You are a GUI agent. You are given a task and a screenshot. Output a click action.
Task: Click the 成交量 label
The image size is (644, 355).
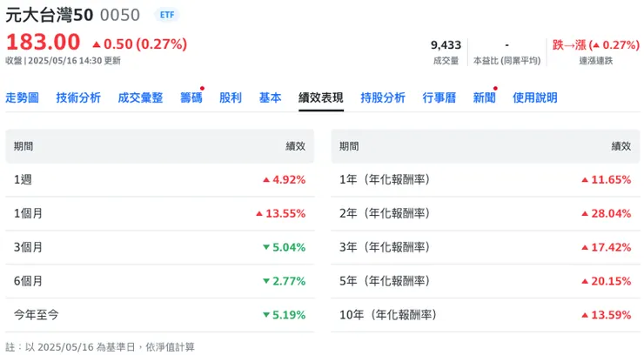446,61
